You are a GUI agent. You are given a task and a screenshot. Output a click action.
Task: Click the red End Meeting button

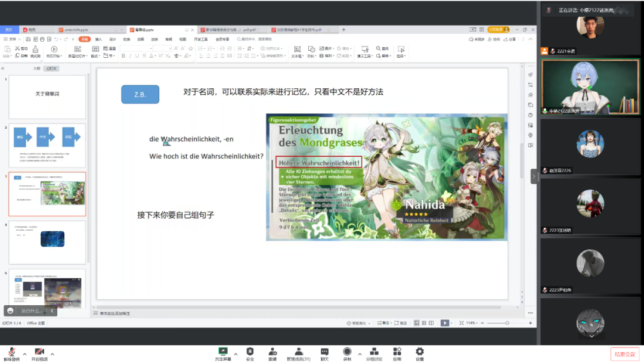point(624,354)
